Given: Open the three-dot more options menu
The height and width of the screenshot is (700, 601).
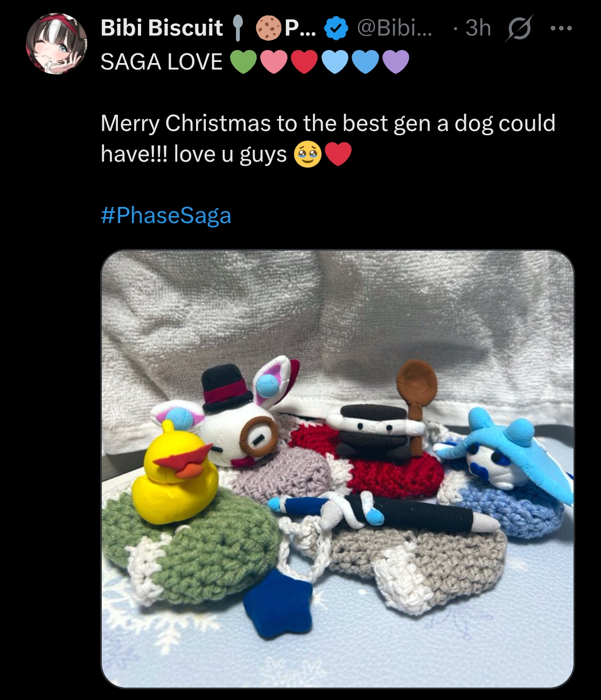Looking at the screenshot, I should click(561, 27).
